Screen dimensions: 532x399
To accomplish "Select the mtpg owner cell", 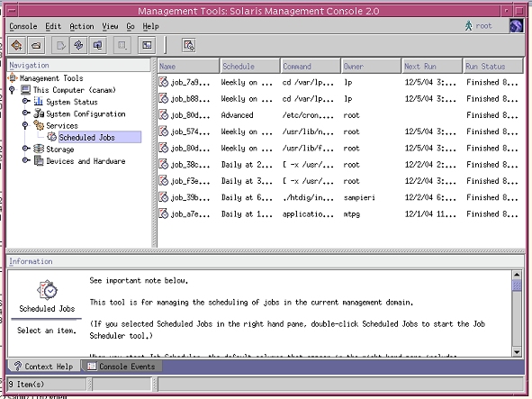I will [x=351, y=214].
